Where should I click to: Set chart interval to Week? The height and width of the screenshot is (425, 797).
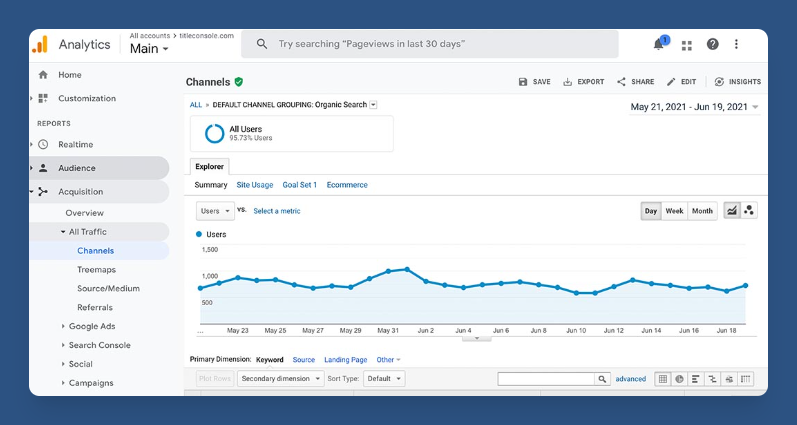675,211
